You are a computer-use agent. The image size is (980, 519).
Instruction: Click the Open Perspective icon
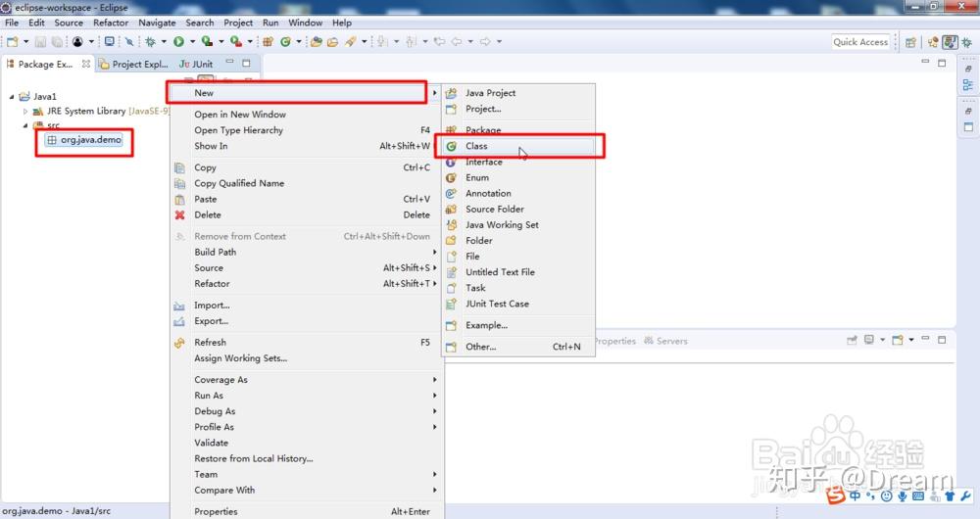pyautogui.click(x=910, y=42)
